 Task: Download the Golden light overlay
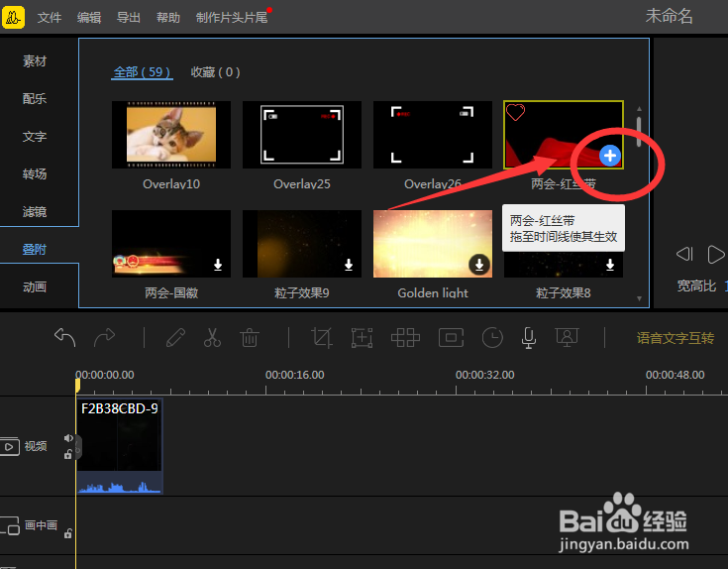click(x=479, y=265)
